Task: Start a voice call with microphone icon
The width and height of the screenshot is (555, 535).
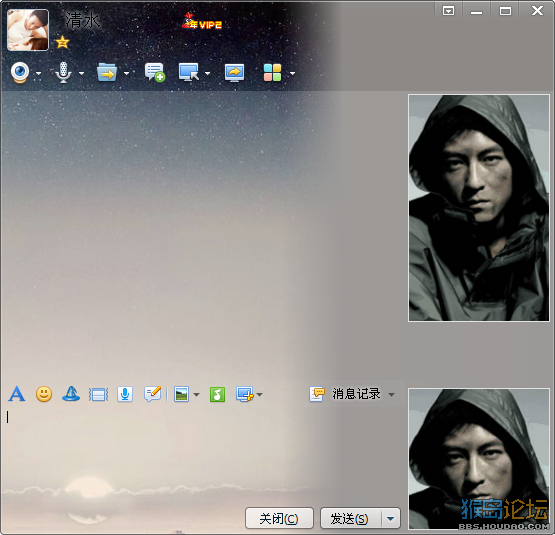Action: pyautogui.click(x=63, y=73)
